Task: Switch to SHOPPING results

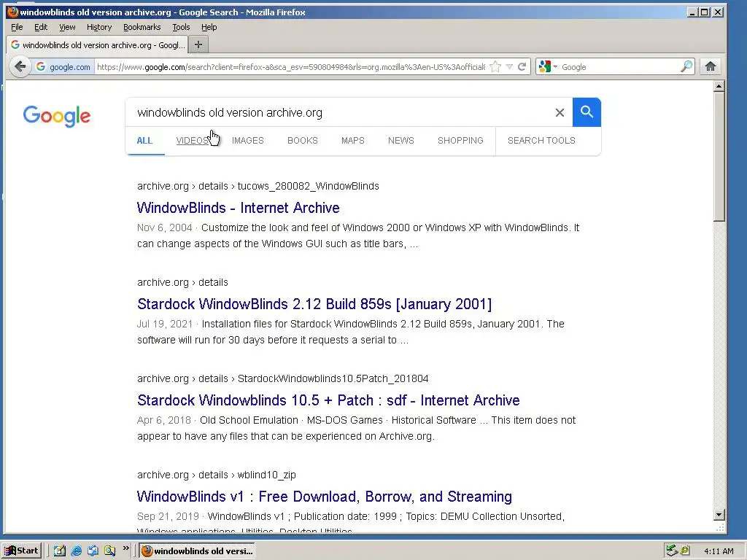Action: (x=461, y=141)
